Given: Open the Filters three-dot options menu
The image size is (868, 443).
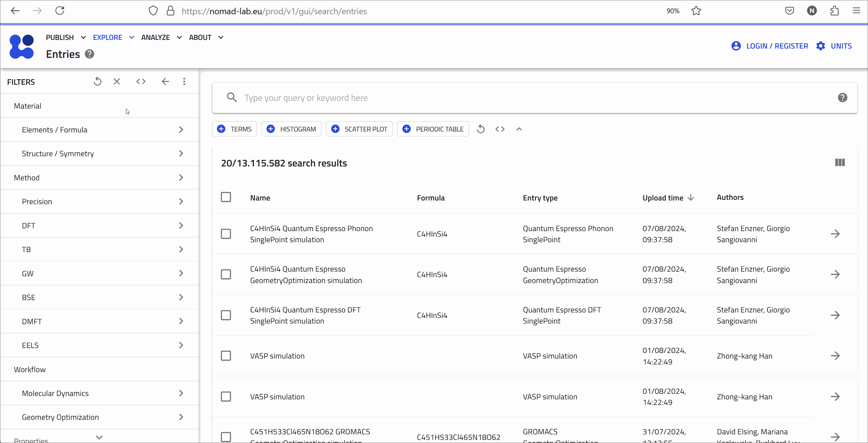Looking at the screenshot, I should tap(184, 81).
